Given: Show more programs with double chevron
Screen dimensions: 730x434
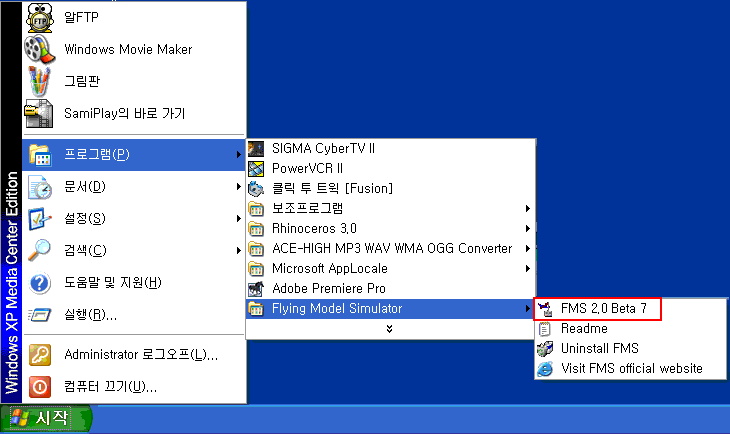Looking at the screenshot, I should click(x=390, y=329).
